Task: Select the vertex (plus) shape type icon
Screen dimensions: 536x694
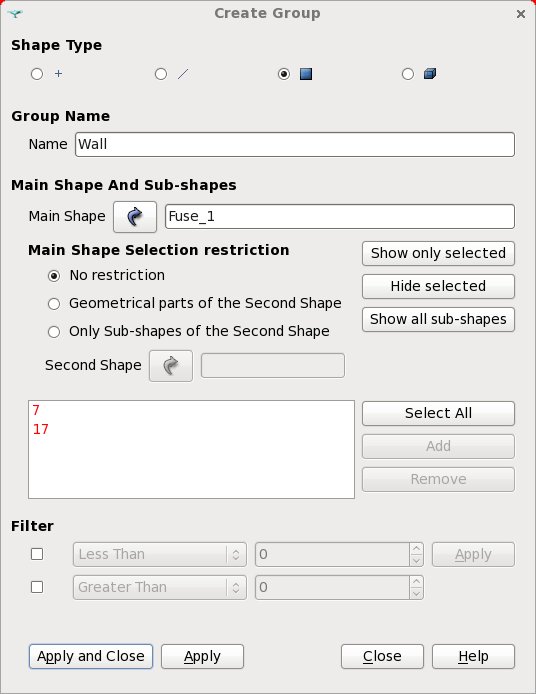Action: click(x=58, y=74)
